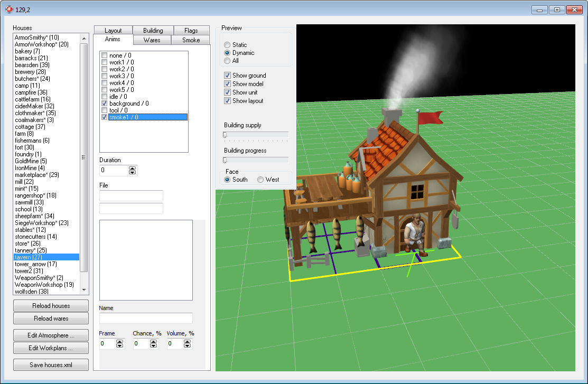This screenshot has height=384, width=588.
Task: Click the second File input field
Action: click(131, 208)
